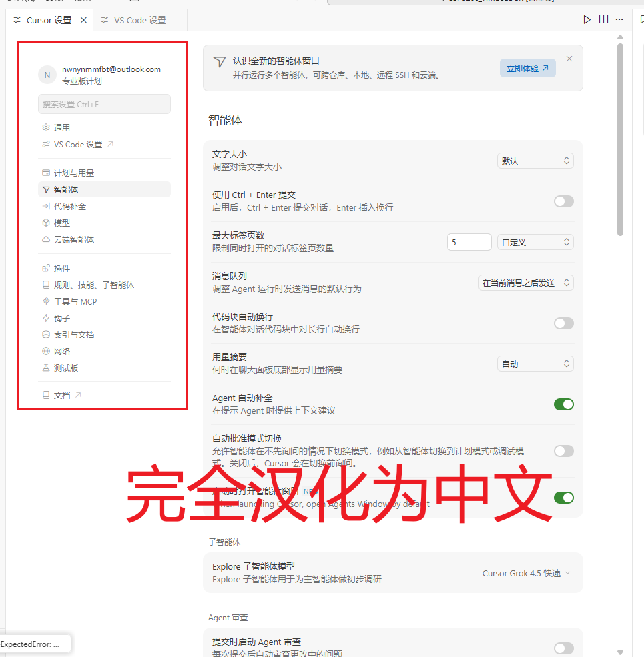Viewport: 644px width, 657px height.
Task: Open the 测试版 beta section
Action: click(105, 368)
